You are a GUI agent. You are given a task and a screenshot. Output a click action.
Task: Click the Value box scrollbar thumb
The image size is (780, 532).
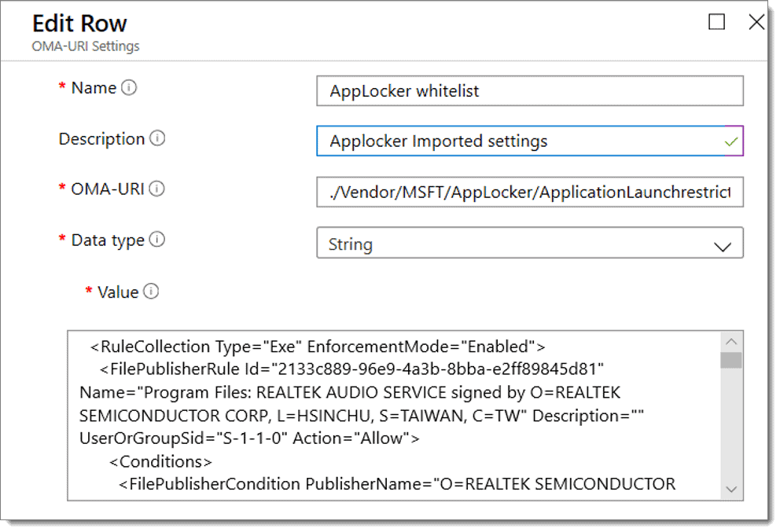coord(731,360)
